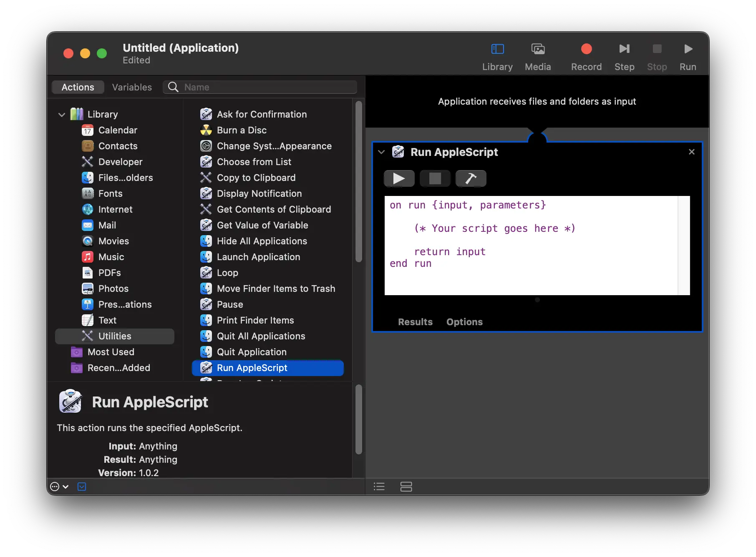The height and width of the screenshot is (557, 756).
Task: Collapse the Run AppleScript action card
Action: tap(381, 152)
